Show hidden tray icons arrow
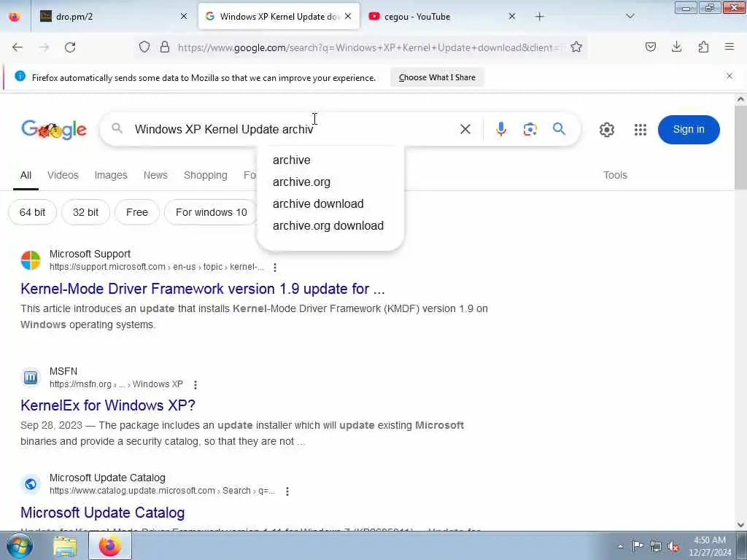Image resolution: width=747 pixels, height=560 pixels. pos(620,546)
